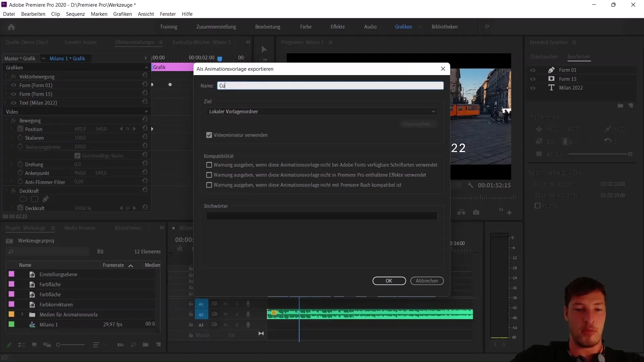The image size is (644, 362).
Task: Toggle visibility of Text (Milan 2022) effect
Action: pos(13,103)
